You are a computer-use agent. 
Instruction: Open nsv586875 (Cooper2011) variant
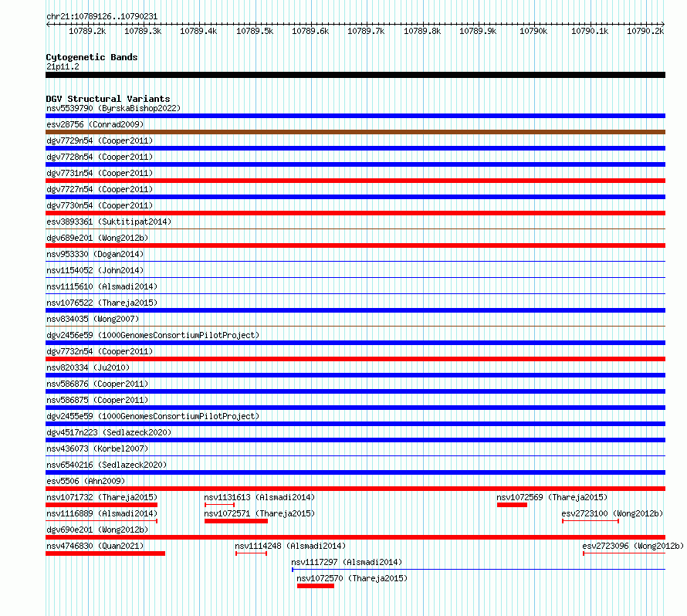pos(97,400)
